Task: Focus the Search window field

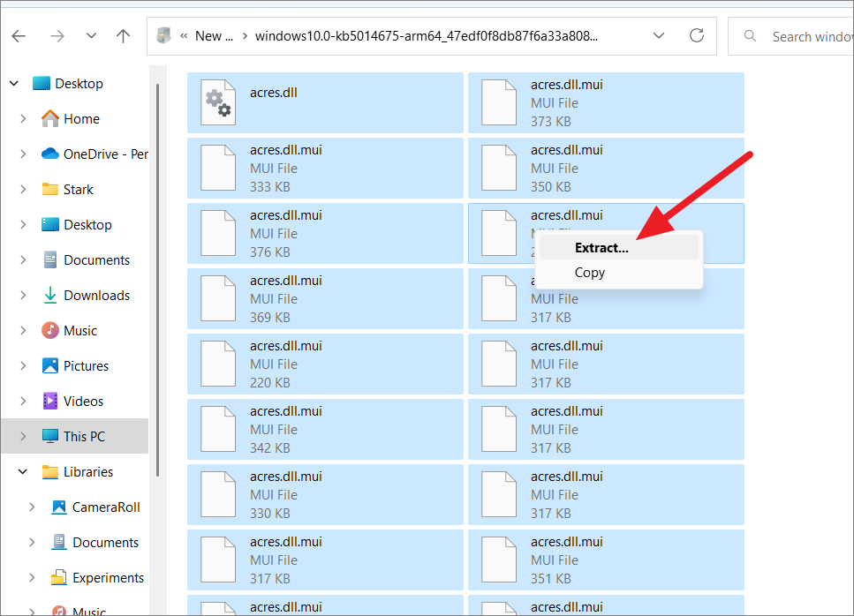Action: [790, 36]
